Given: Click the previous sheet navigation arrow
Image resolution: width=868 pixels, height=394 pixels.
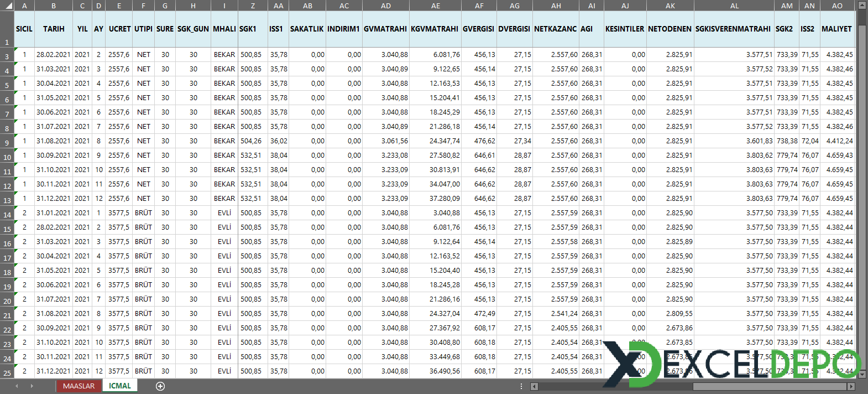Looking at the screenshot, I should (x=17, y=386).
